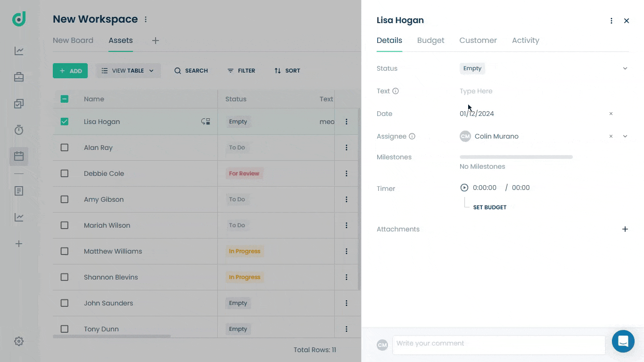Add an attachment with plus icon

(625, 229)
